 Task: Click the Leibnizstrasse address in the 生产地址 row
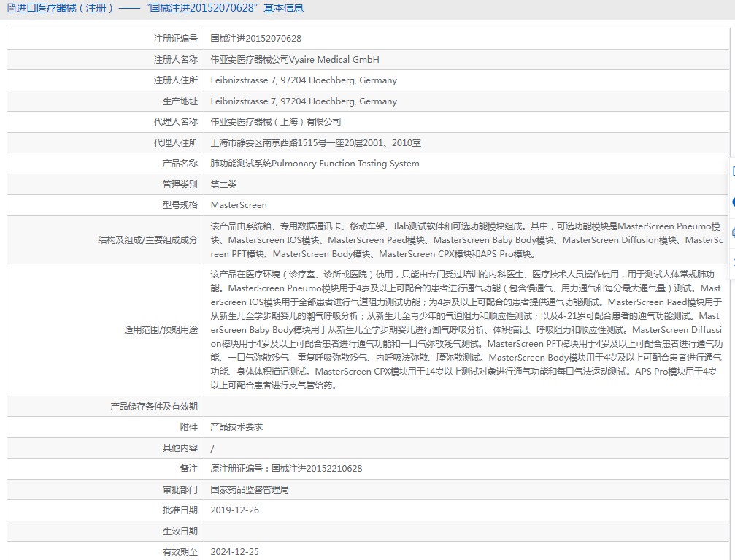coord(304,101)
